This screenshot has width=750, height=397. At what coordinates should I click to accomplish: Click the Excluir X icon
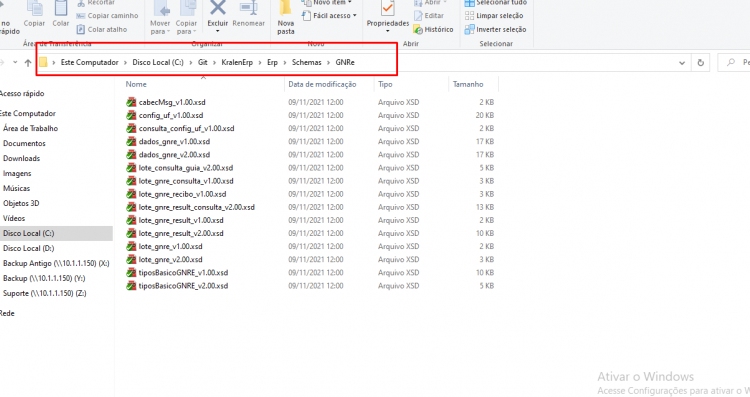pyautogui.click(x=218, y=8)
